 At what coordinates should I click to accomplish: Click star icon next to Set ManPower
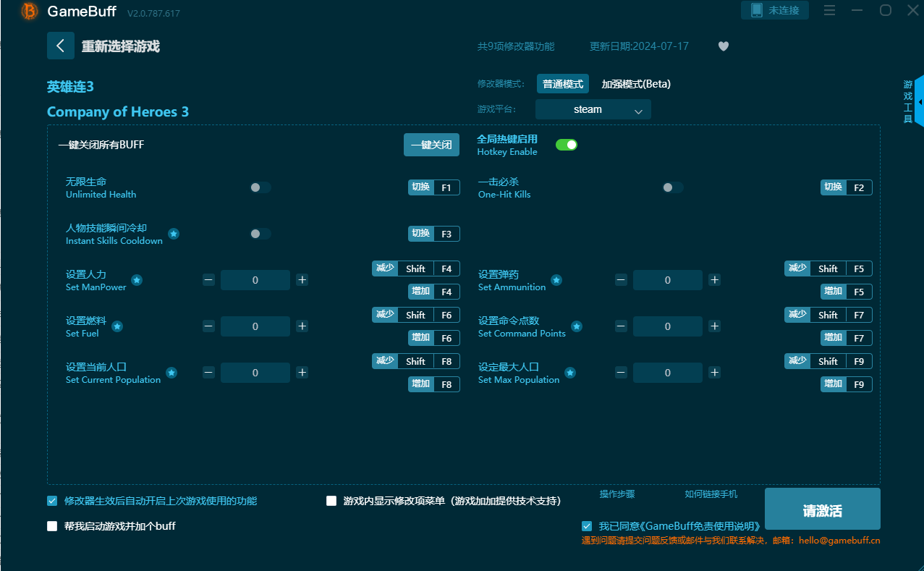pyautogui.click(x=137, y=280)
